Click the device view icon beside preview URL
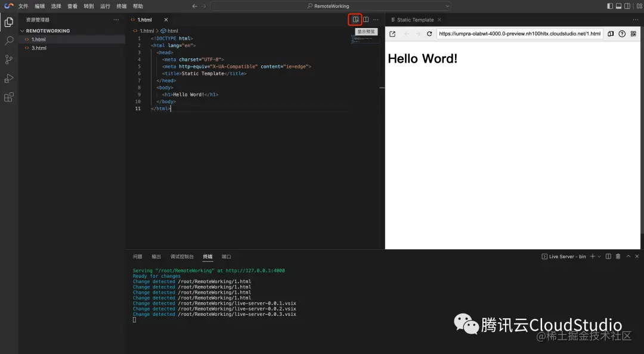This screenshot has height=354, width=644. click(611, 34)
